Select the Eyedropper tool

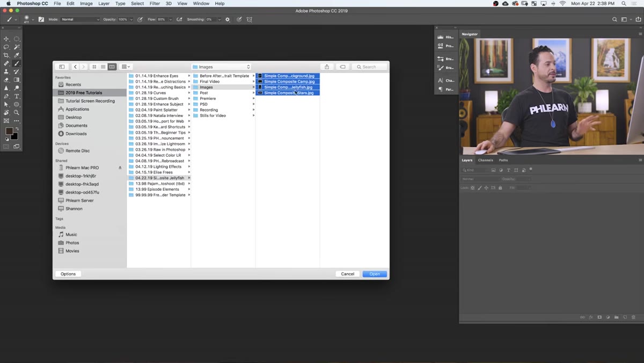point(17,55)
